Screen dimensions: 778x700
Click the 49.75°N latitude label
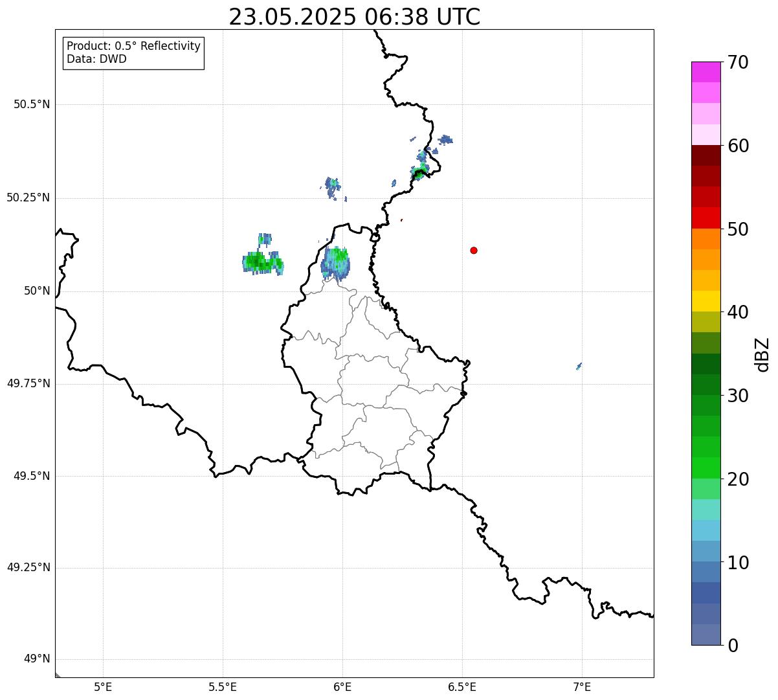pyautogui.click(x=28, y=383)
